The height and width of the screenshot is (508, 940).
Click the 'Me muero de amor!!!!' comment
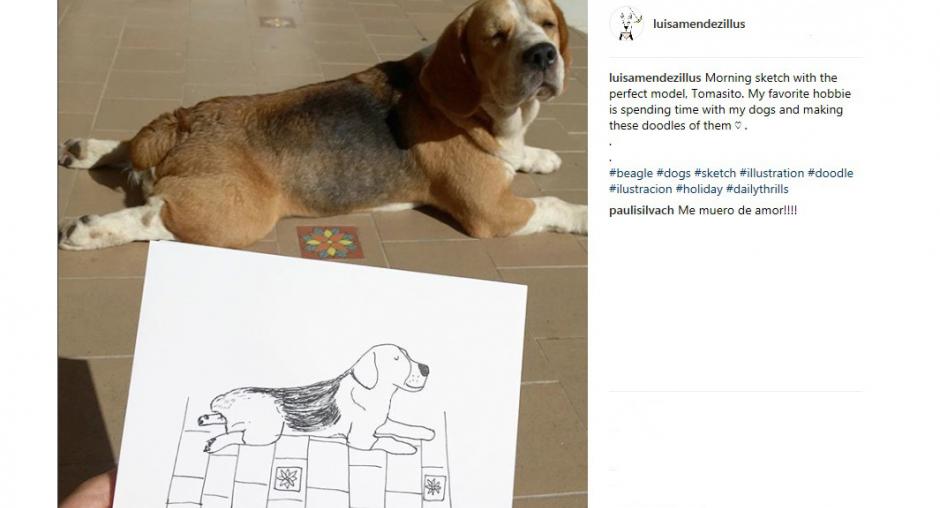coord(737,211)
